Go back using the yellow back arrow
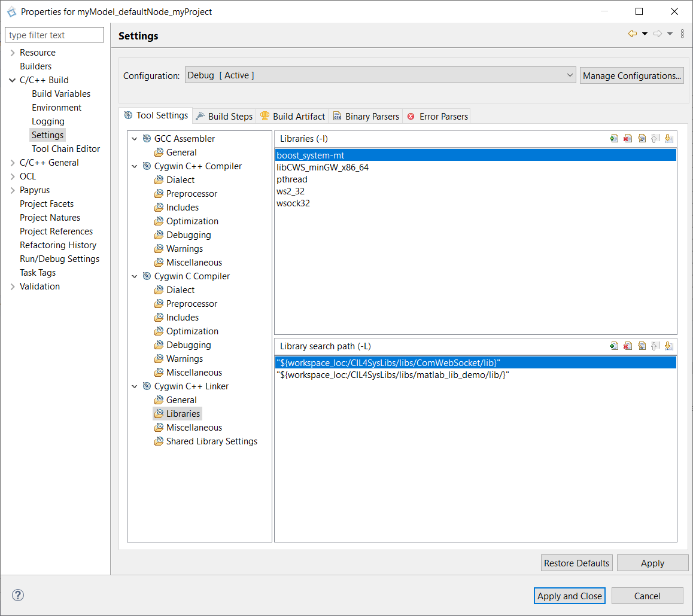This screenshot has width=693, height=616. click(x=633, y=34)
